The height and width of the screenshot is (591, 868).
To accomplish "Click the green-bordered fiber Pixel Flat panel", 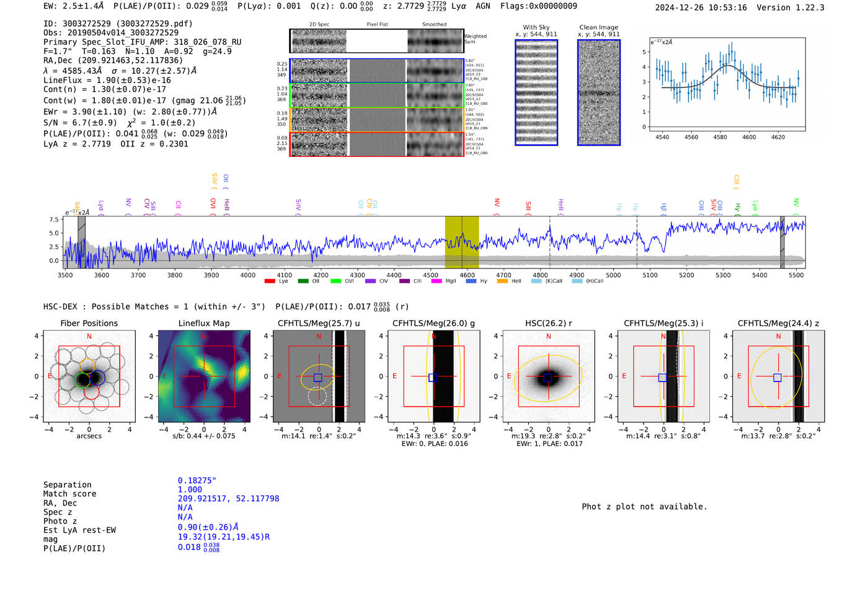I will point(377,96).
